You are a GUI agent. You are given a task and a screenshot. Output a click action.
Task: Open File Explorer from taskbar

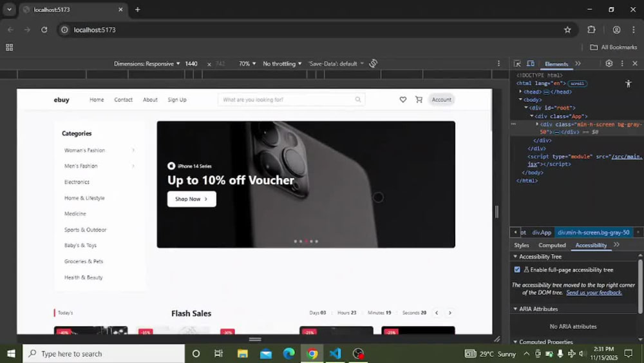click(242, 353)
